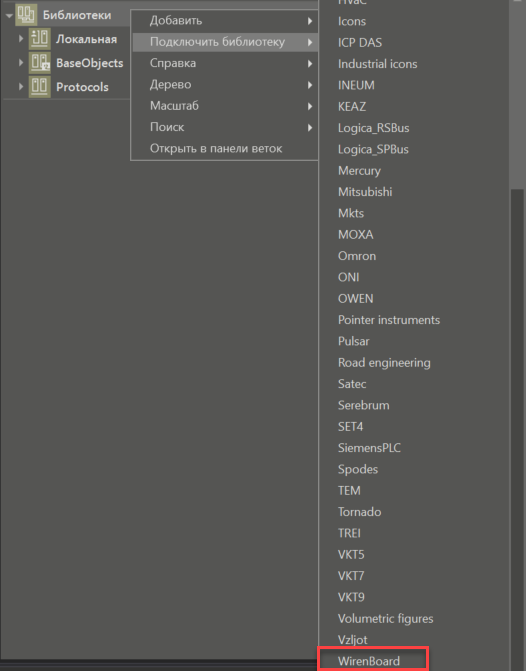Connect the ICP DAS library
The width and height of the screenshot is (526, 671).
(x=360, y=43)
